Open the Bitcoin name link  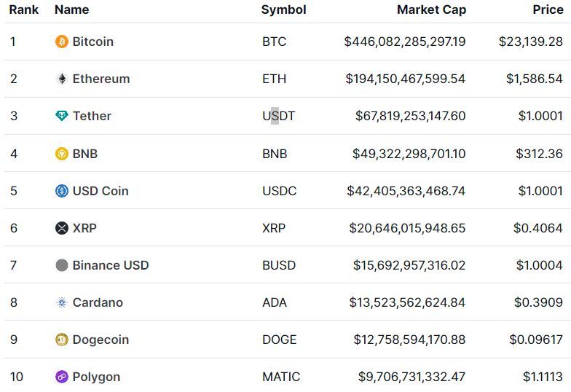pyautogui.click(x=93, y=42)
